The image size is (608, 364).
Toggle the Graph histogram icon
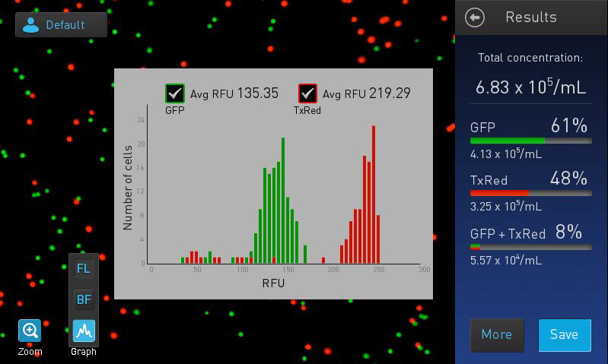84,331
